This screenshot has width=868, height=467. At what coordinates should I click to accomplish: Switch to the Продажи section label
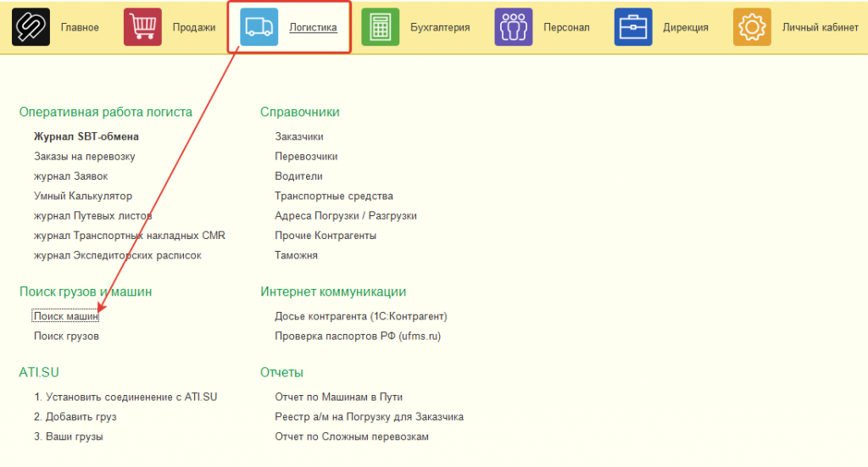click(x=194, y=27)
